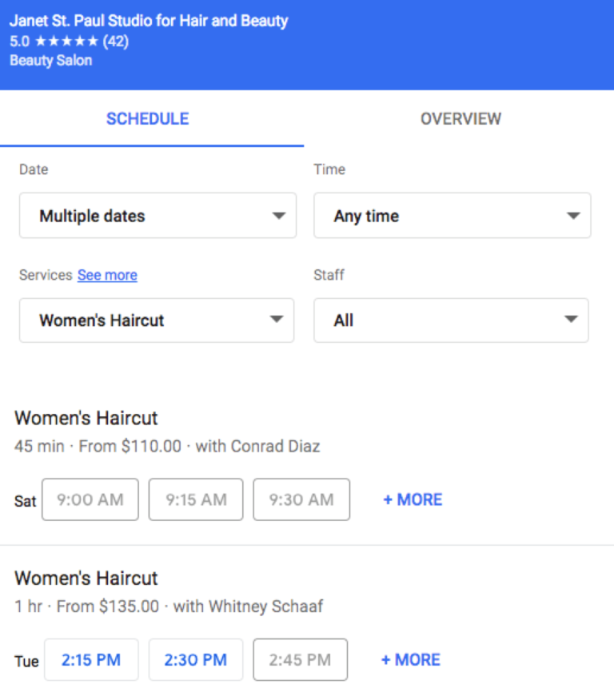Viewport: 614px width, 700px height.
Task: Select the 9:00 AM Saturday slot
Action: click(x=90, y=499)
